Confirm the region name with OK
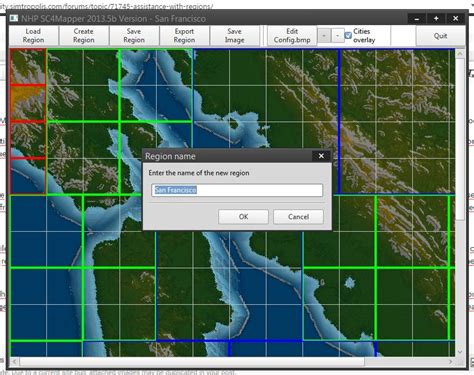This screenshot has width=474, height=375. (x=243, y=217)
